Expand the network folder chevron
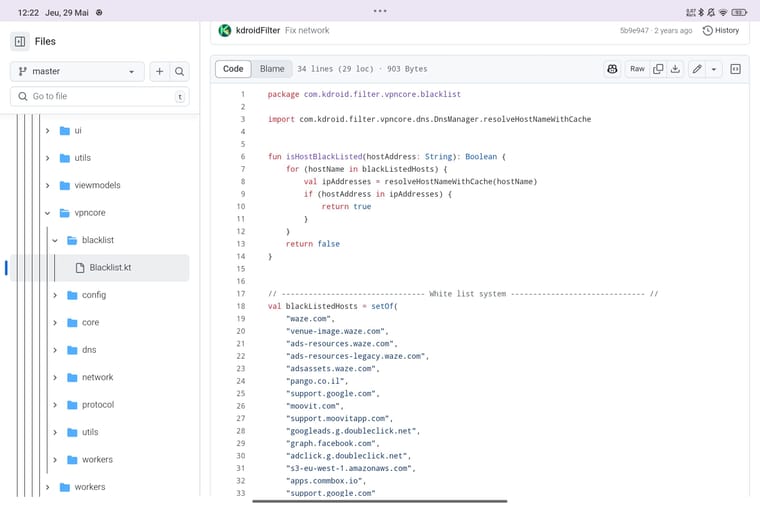Screen dimensions: 760x507 55,377
